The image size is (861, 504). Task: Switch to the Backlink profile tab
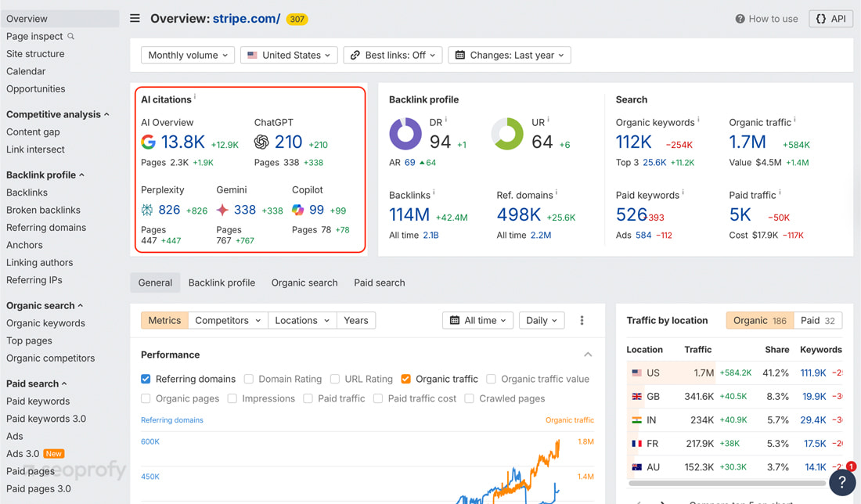[222, 283]
